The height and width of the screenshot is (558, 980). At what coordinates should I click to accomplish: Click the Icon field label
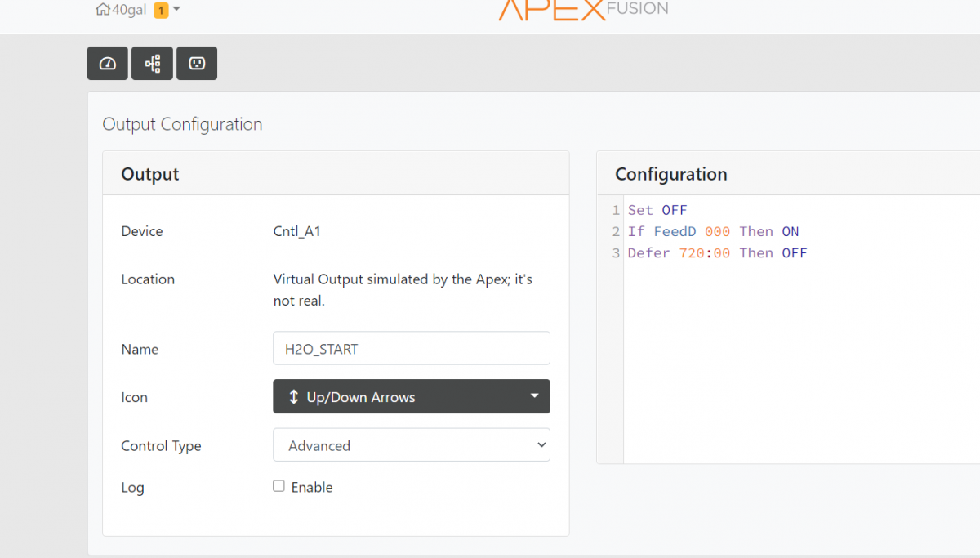[135, 397]
